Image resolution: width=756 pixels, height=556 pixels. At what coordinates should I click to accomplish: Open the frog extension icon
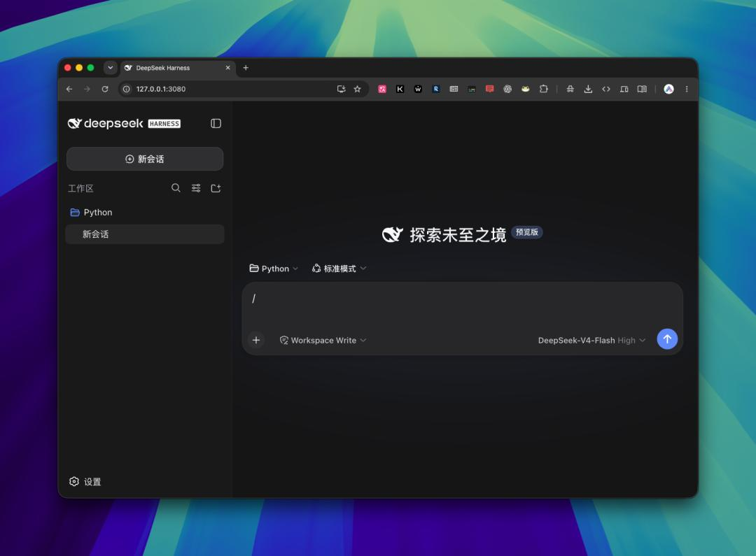(x=526, y=89)
